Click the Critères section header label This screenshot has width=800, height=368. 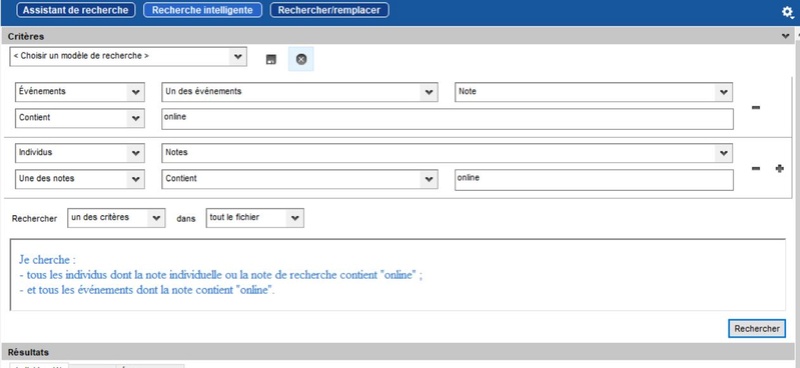26,37
